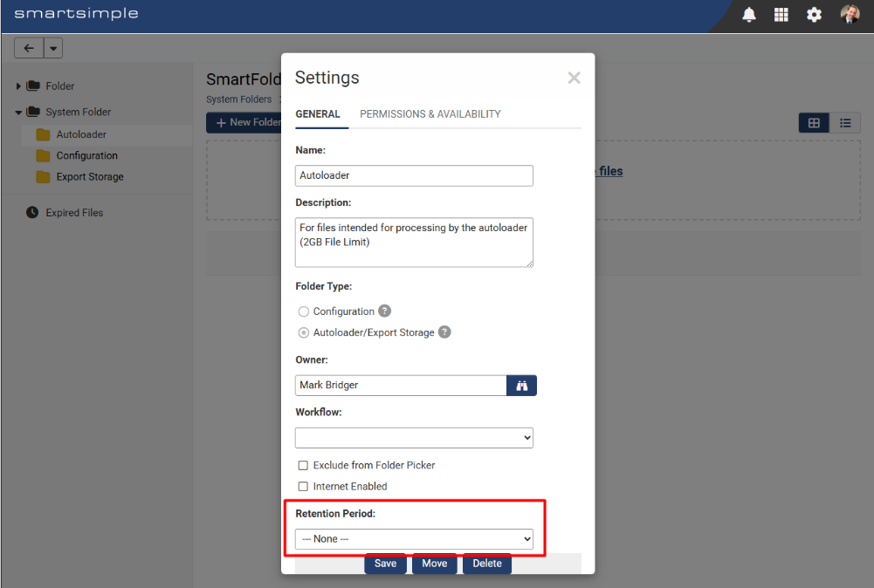
Task: Open the notifications bell icon
Action: [x=748, y=15]
